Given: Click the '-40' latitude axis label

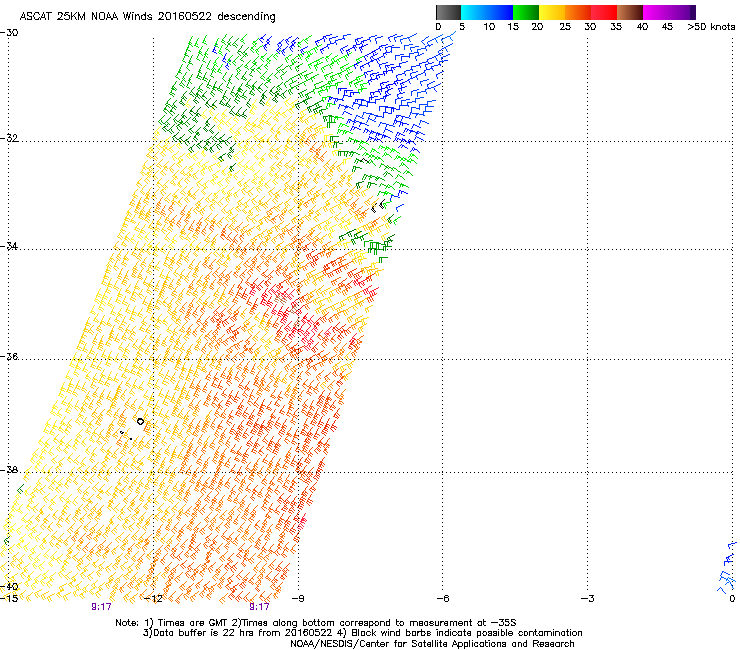Looking at the screenshot, I should pos(9,587).
